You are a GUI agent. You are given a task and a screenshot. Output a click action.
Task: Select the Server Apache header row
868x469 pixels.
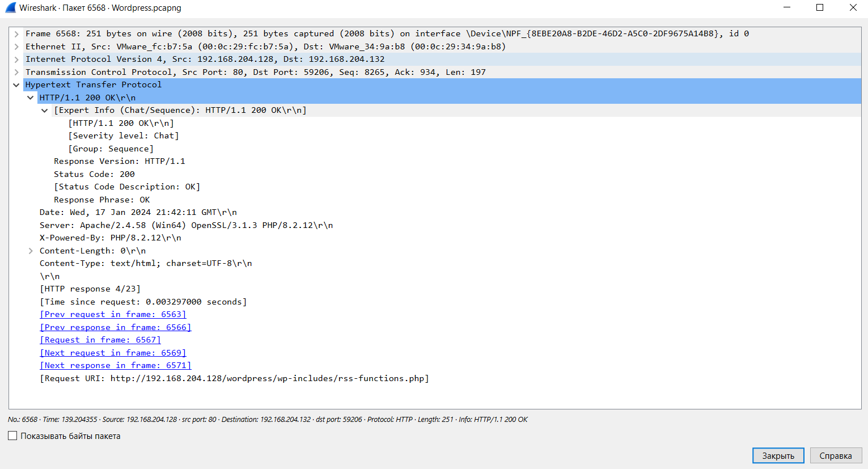pos(187,225)
